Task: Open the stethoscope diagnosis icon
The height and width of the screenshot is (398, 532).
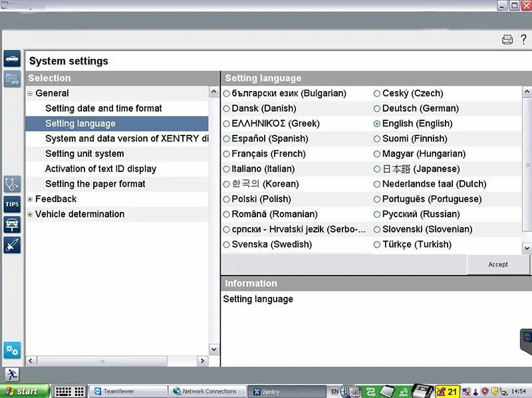Action: (x=12, y=184)
